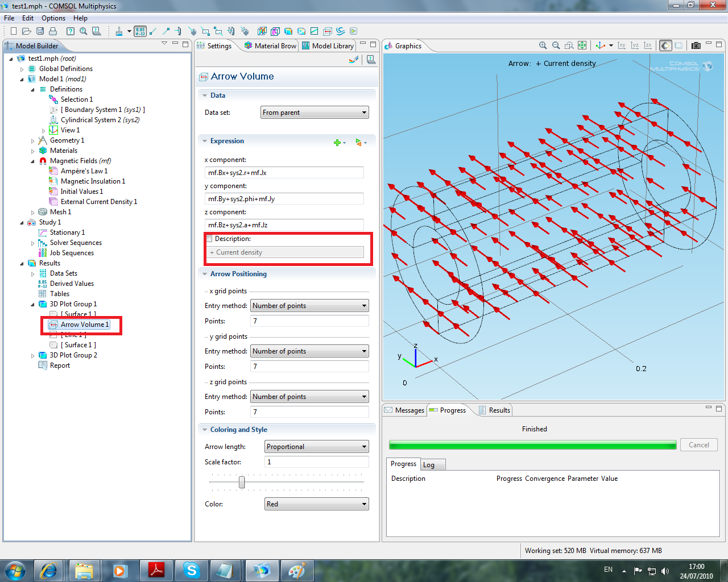Open the x grid points Entry method dropdown
The height and width of the screenshot is (582, 728).
[309, 306]
